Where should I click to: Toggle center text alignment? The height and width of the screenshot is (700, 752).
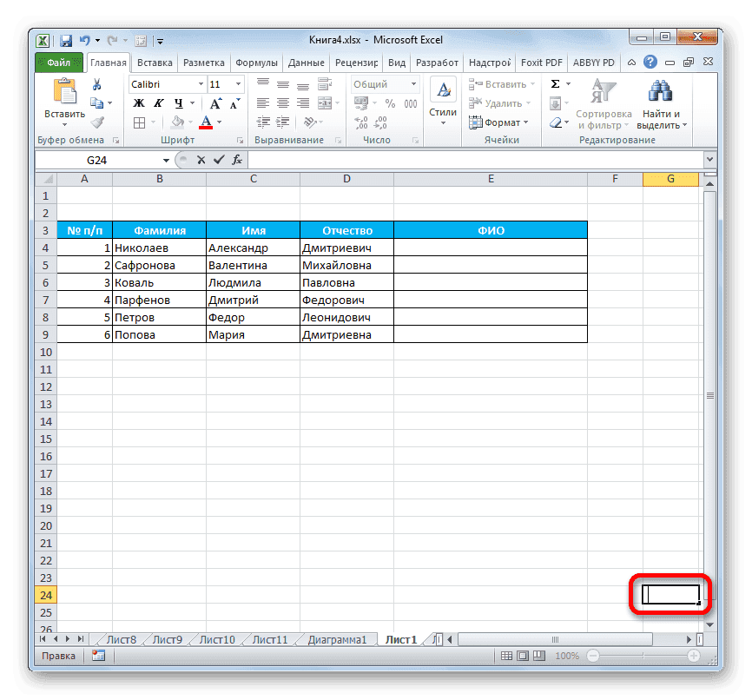pyautogui.click(x=282, y=102)
